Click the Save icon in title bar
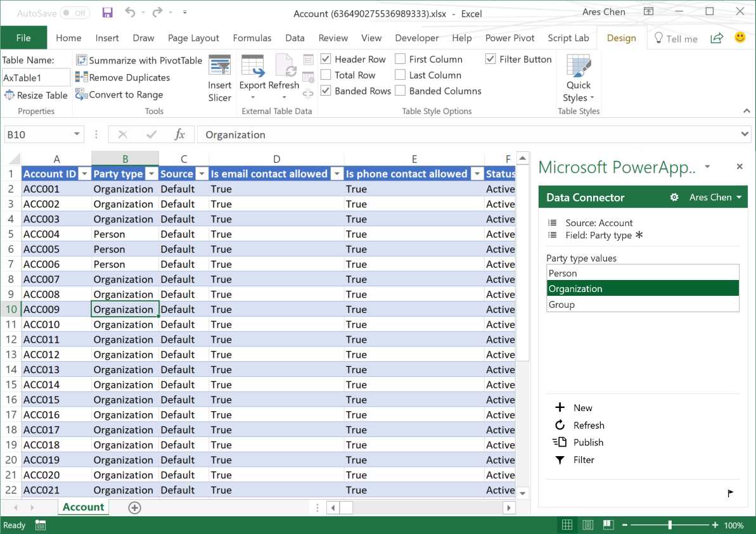The height and width of the screenshot is (534, 756). tap(107, 13)
